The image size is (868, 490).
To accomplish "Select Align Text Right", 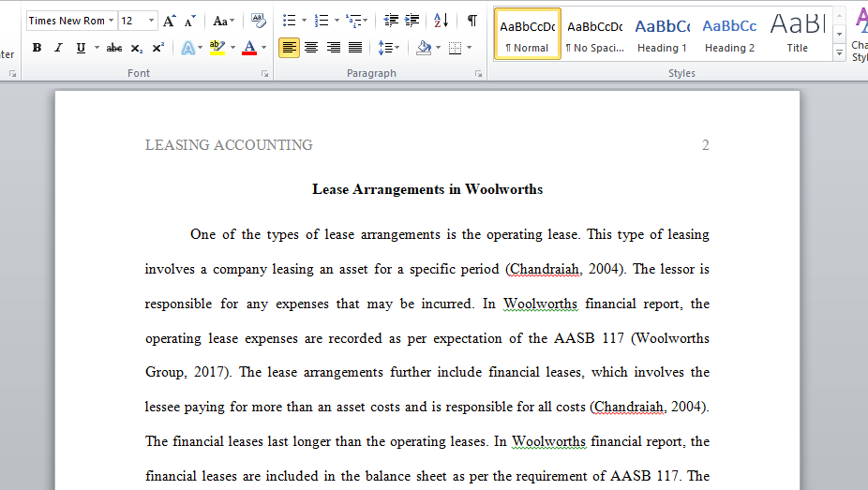I will [334, 48].
